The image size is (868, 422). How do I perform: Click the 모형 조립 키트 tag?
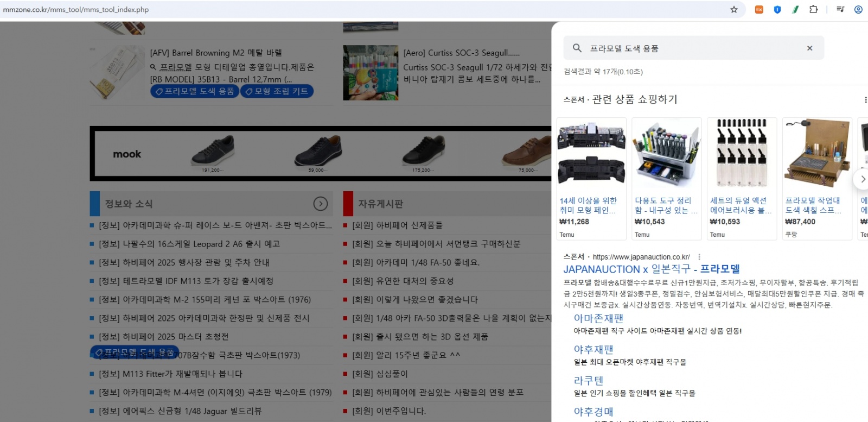click(277, 91)
